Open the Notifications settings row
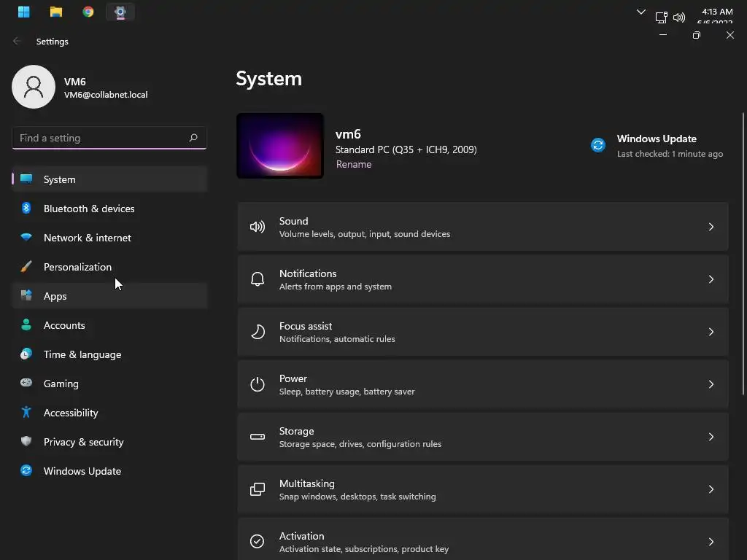 pyautogui.click(x=483, y=279)
